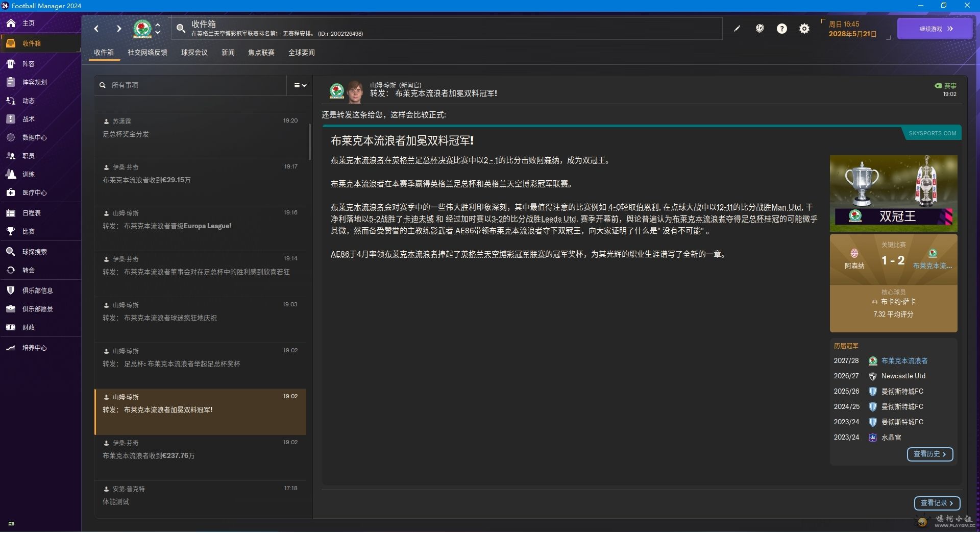Image resolution: width=980 pixels, height=533 pixels.
Task: Open 布卡约·萨卡 key player link
Action: click(898, 302)
